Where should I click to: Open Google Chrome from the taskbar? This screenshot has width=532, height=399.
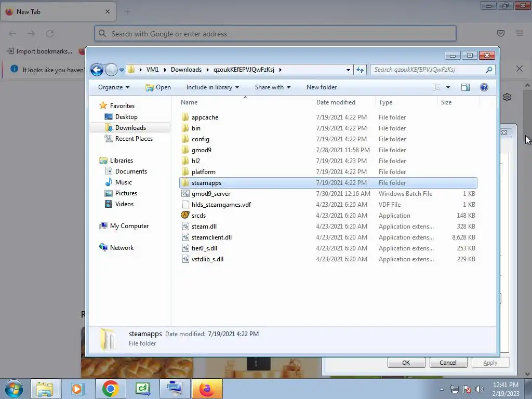point(110,389)
